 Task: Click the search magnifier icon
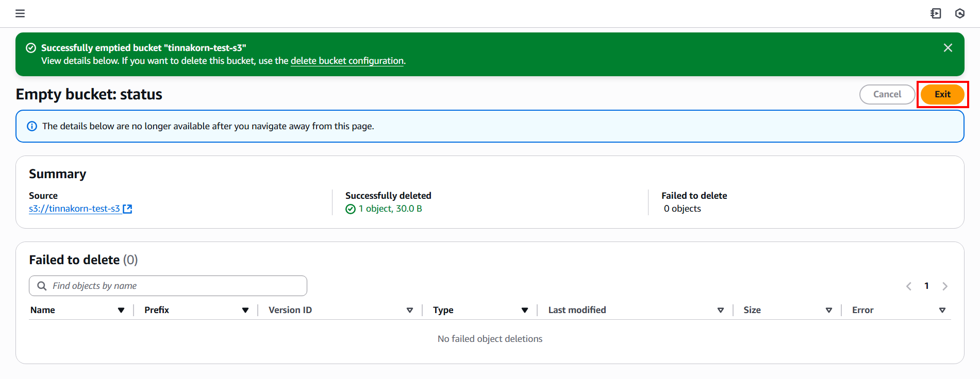(x=42, y=286)
